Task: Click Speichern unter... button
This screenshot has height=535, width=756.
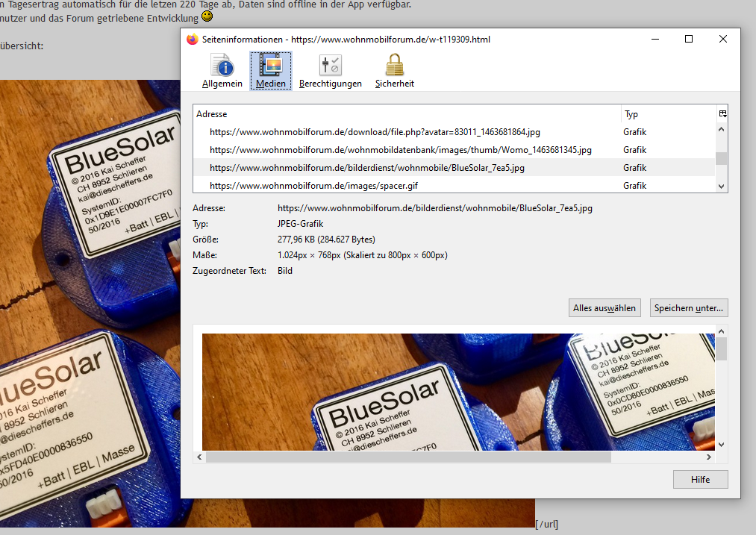Action: [x=689, y=308]
